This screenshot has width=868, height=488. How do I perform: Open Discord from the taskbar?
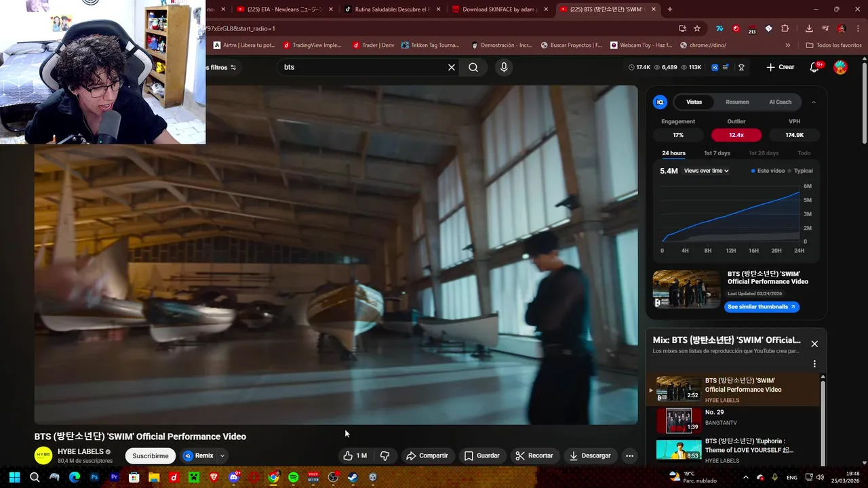pyautogui.click(x=234, y=477)
